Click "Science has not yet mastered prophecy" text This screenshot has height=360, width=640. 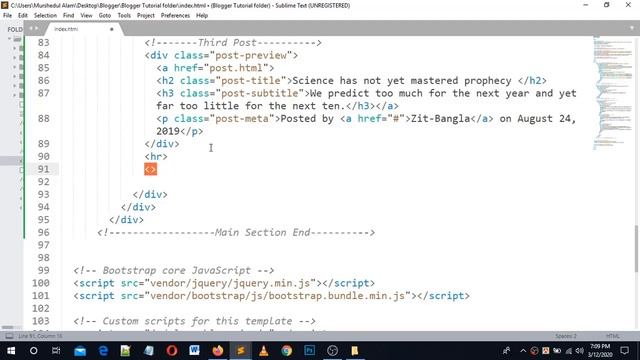(402, 80)
